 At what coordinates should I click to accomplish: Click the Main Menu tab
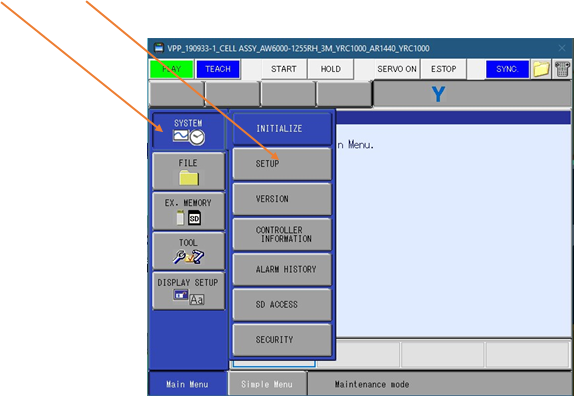pyautogui.click(x=188, y=384)
